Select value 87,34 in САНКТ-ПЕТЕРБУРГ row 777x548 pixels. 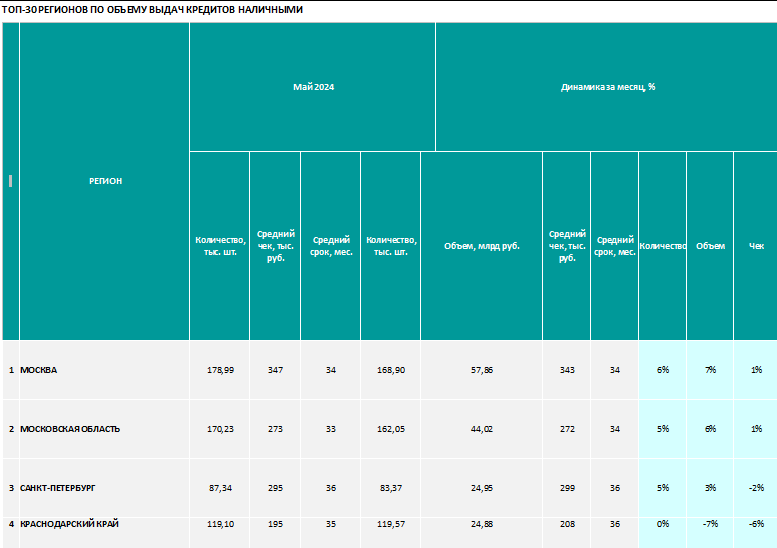(220, 488)
